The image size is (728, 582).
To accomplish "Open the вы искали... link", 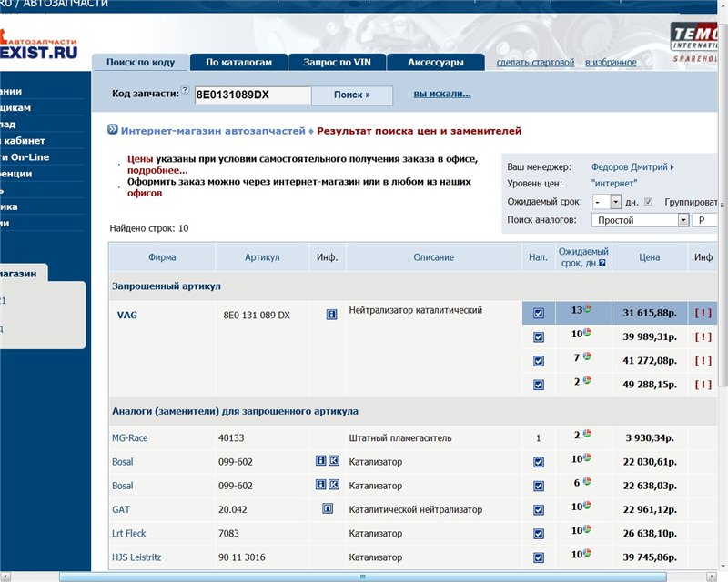I will click(442, 94).
